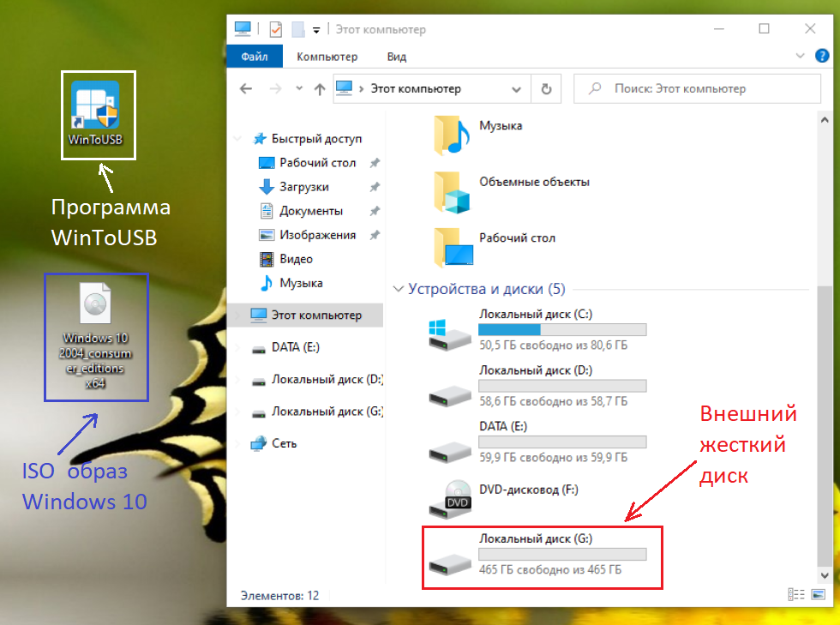This screenshot has width=840, height=625.
Task: Go up one level arrow
Action: click(319, 89)
